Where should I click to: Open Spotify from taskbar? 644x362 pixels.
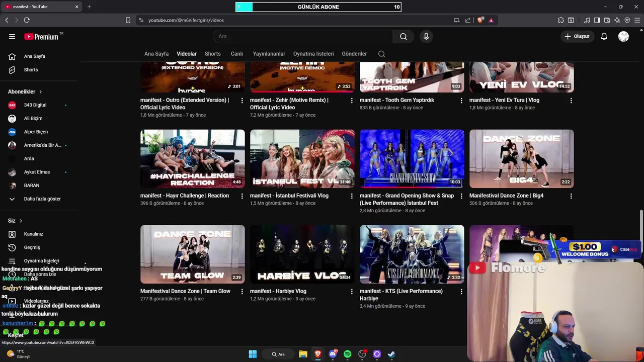[347, 354]
